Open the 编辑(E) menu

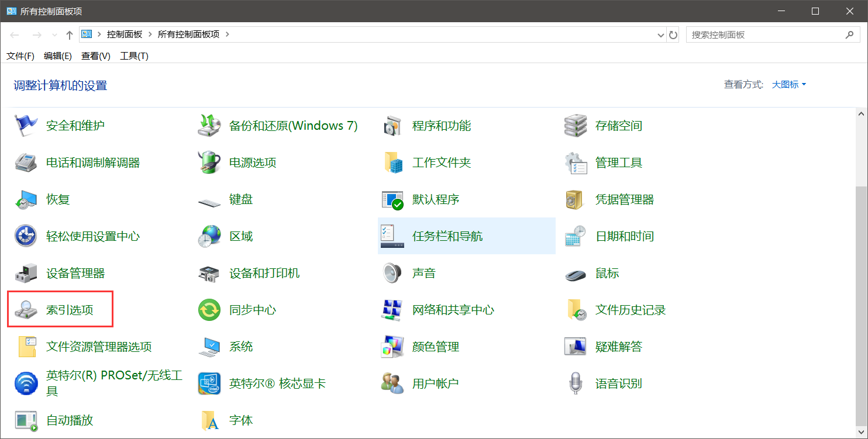[58, 56]
